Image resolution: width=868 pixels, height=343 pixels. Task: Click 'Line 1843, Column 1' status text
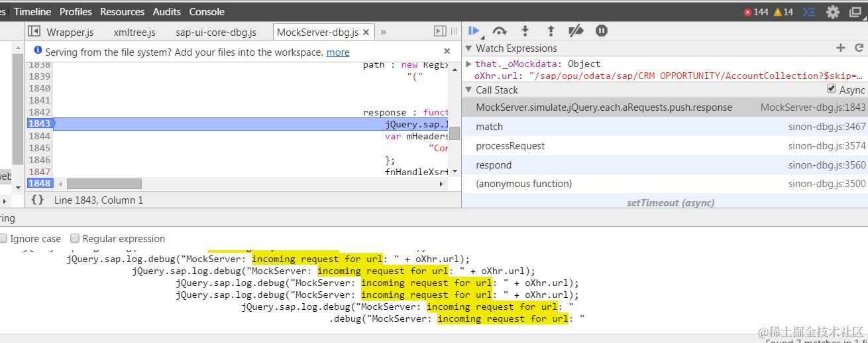click(x=99, y=200)
